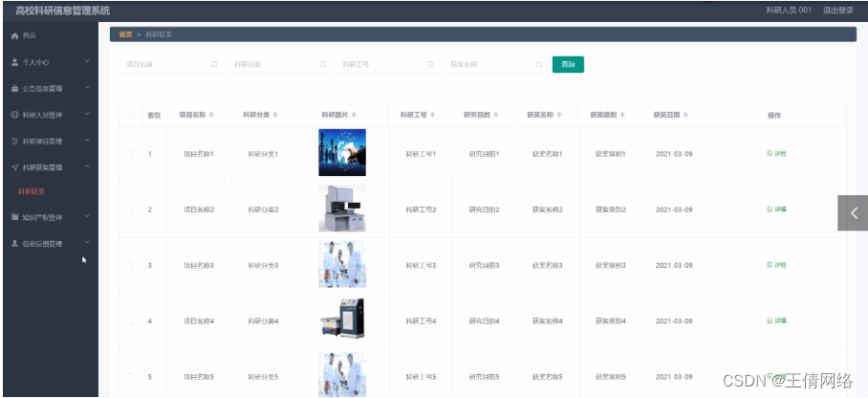This screenshot has width=868, height=398.
Task: Open 详情 for 项目名称1
Action: pyautogui.click(x=776, y=153)
